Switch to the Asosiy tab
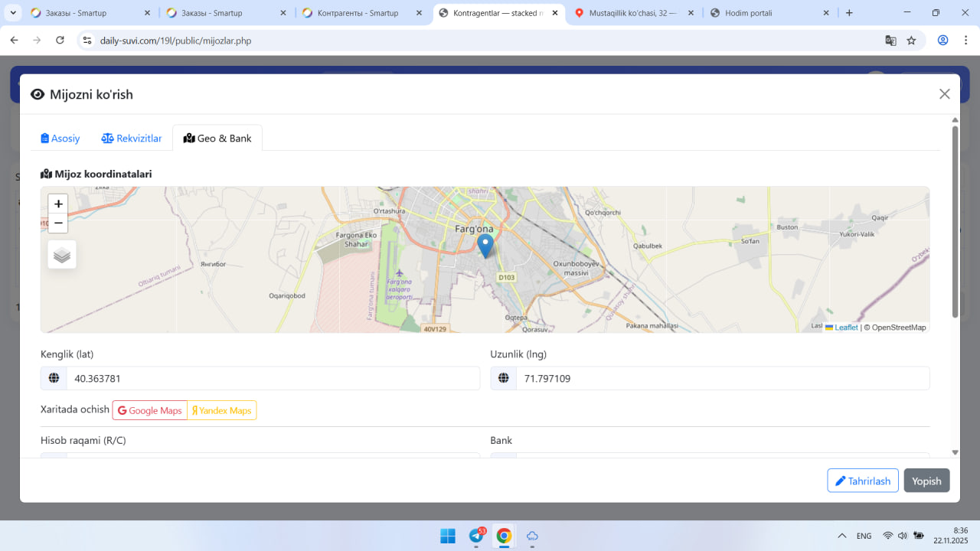This screenshot has height=551, width=980. coord(60,139)
